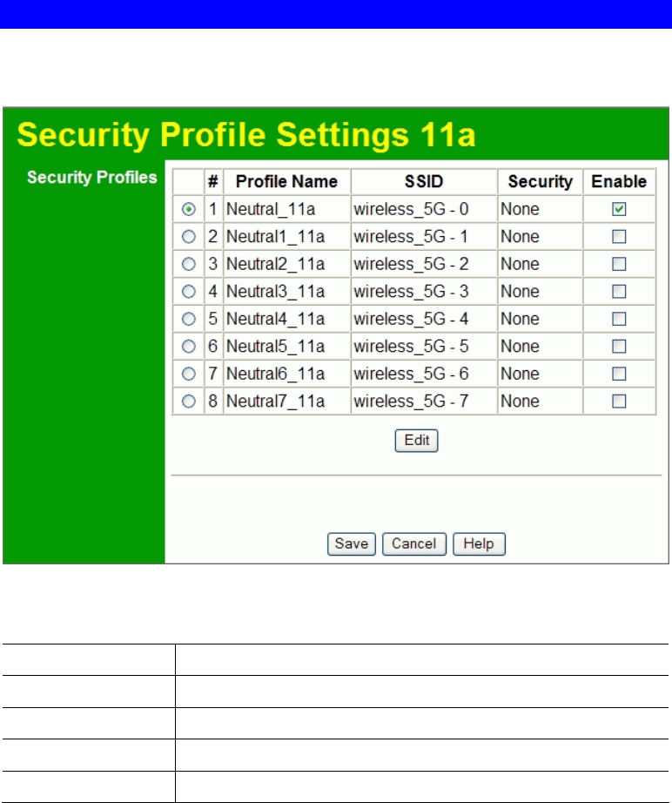Enable the wireless_5G - 4 profile
This screenshot has width=672, height=803.
[619, 319]
